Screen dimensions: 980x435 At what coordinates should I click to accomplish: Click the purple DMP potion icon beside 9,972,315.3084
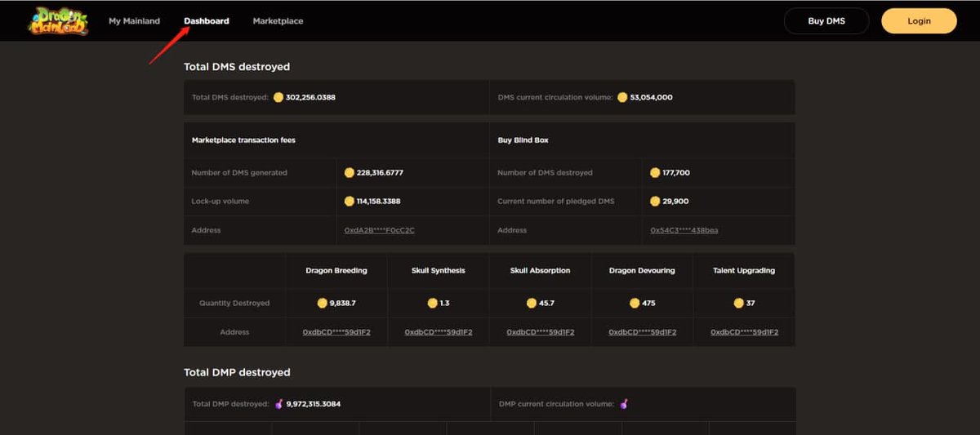click(x=278, y=404)
